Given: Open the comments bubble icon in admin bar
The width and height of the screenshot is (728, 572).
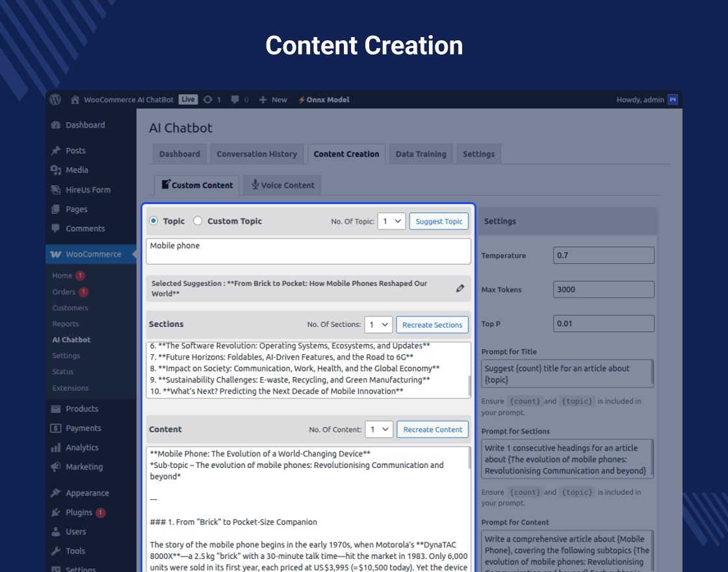Looking at the screenshot, I should coord(235,99).
